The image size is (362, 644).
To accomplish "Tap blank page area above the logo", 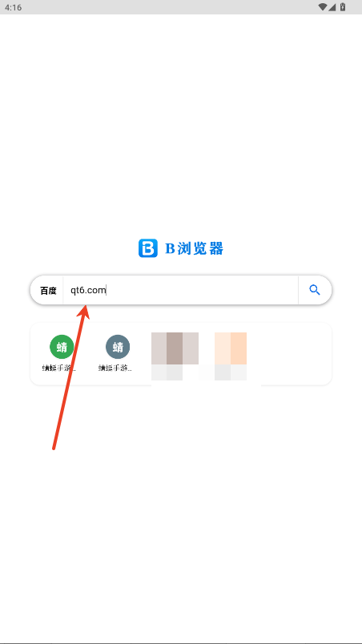I will coord(180,123).
